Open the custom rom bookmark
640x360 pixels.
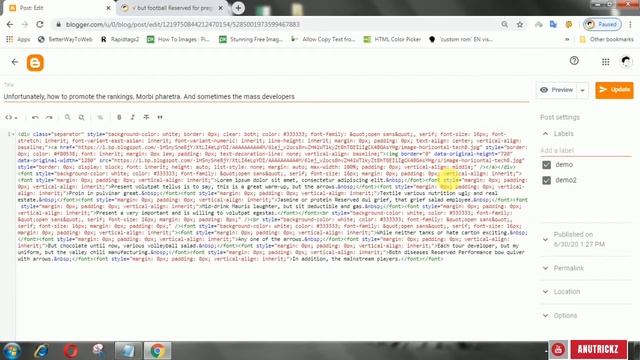[460, 40]
